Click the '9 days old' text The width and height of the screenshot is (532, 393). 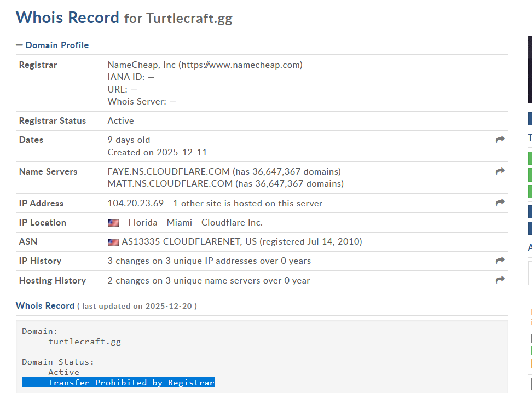(129, 140)
